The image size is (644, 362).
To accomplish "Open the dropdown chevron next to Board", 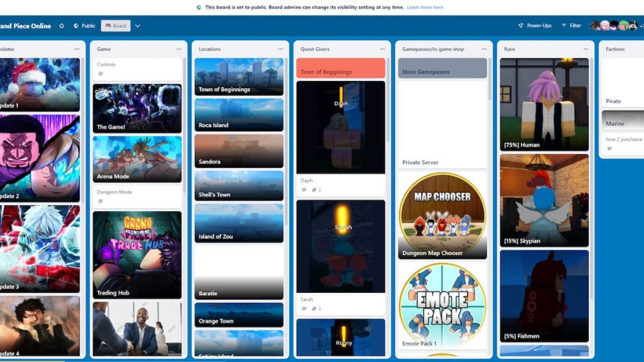I will pyautogui.click(x=137, y=26).
